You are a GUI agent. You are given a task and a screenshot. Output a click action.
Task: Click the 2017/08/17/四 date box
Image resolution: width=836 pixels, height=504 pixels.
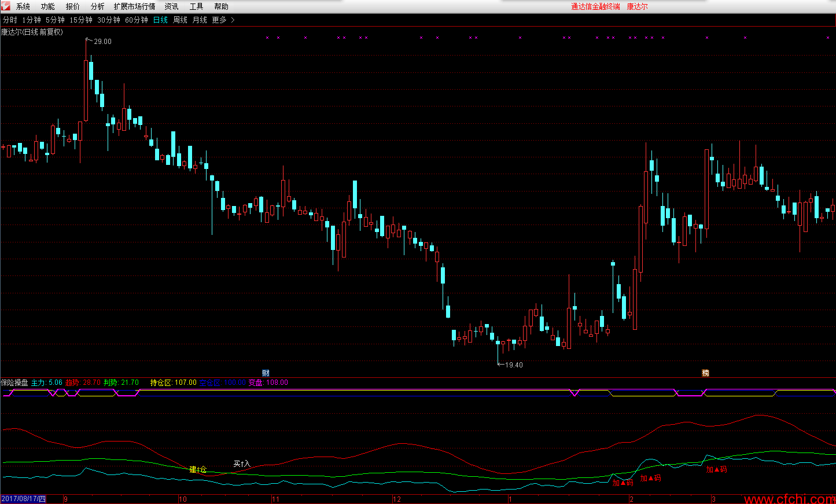tap(24, 499)
